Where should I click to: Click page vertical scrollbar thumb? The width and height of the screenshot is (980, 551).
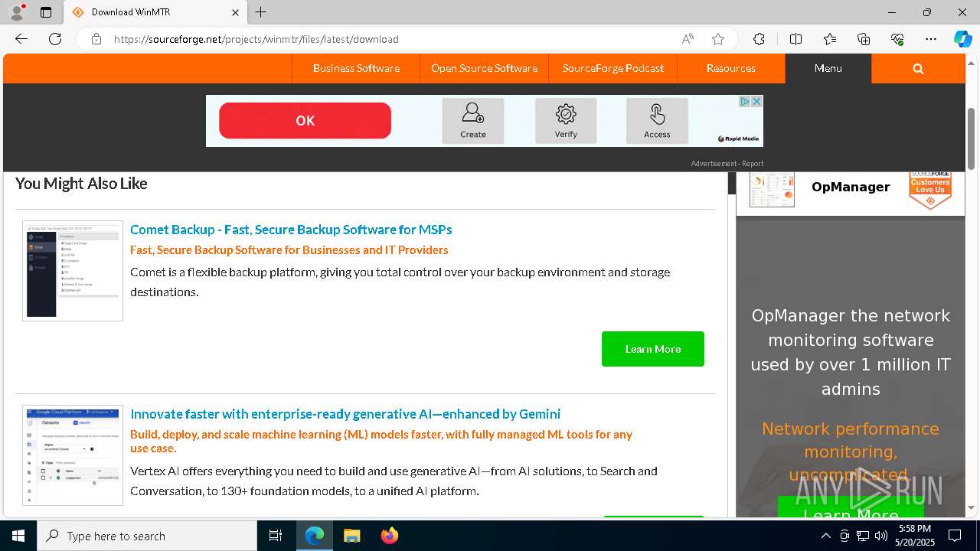[x=972, y=139]
